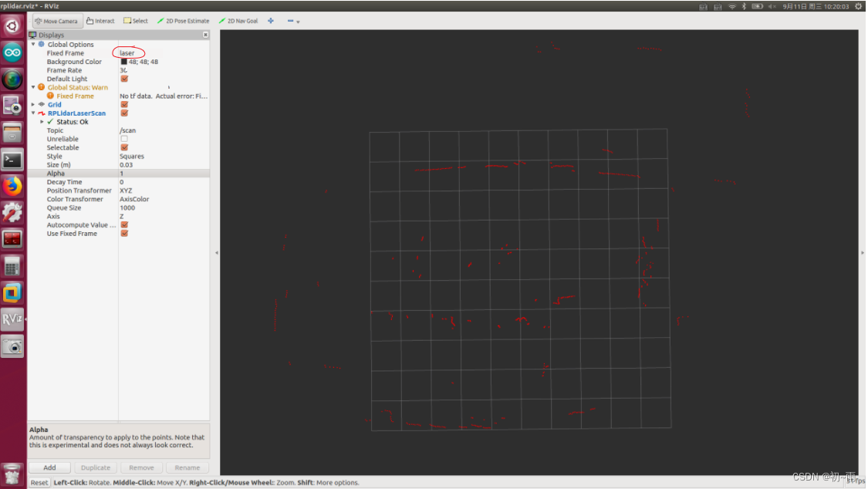Image resolution: width=868 pixels, height=489 pixels.
Task: Open System Settings wrench-gear icon
Action: [12, 213]
